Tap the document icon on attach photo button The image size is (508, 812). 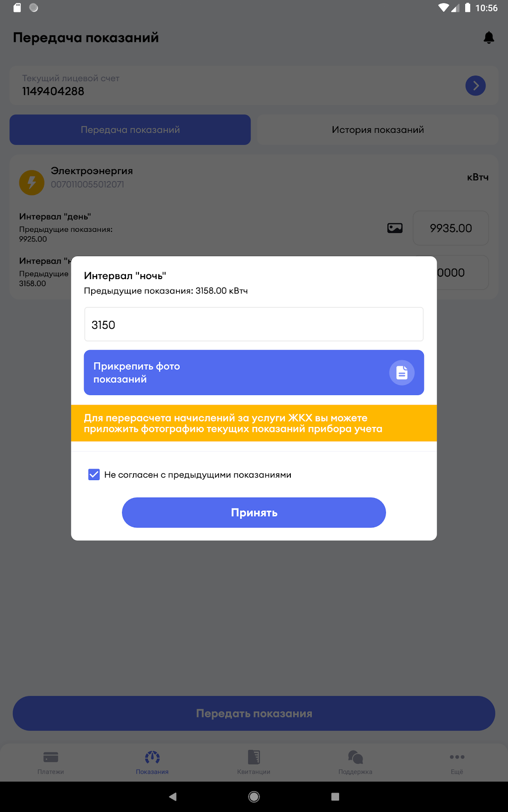pyautogui.click(x=401, y=373)
